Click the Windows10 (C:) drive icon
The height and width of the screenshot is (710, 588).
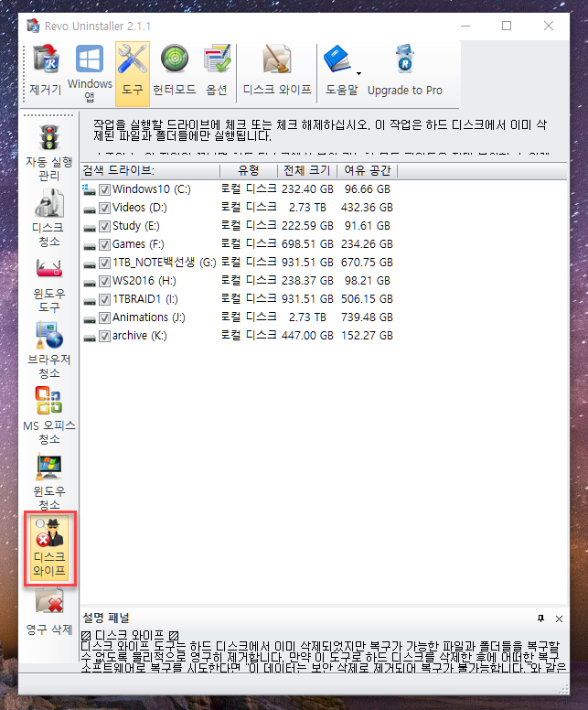click(90, 189)
